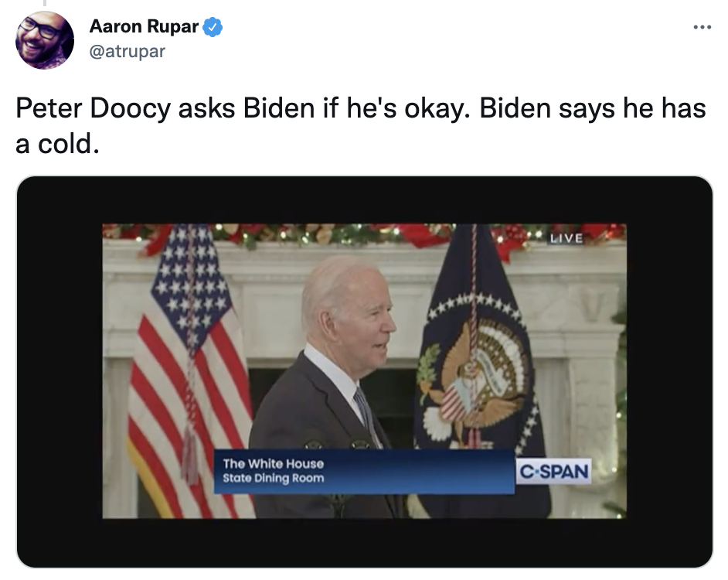Viewport: 728px width, 580px height.
Task: Open Aaron Rupar's profile avatar
Action: [x=45, y=40]
